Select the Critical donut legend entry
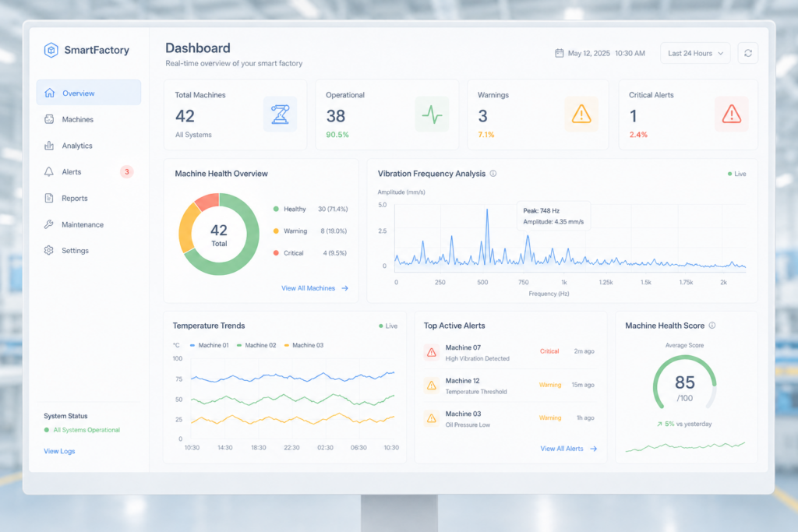The height and width of the screenshot is (532, 798). tap(310, 253)
